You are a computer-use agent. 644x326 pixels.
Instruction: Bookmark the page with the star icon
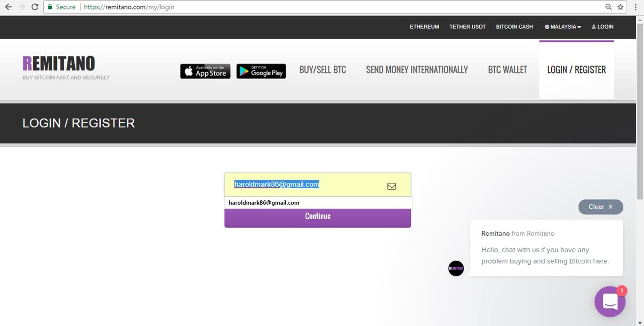[x=620, y=7]
